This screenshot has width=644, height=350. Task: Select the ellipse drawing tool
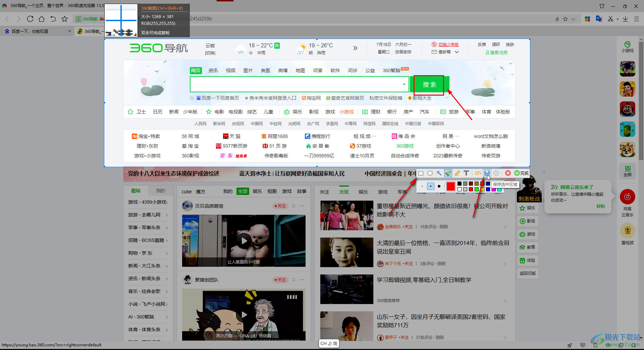click(x=430, y=173)
